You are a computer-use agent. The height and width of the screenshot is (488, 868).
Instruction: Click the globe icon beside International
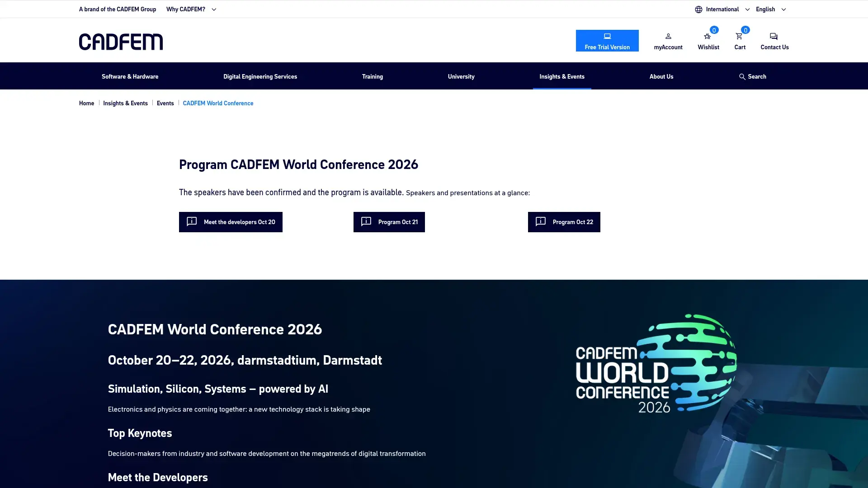(698, 9)
